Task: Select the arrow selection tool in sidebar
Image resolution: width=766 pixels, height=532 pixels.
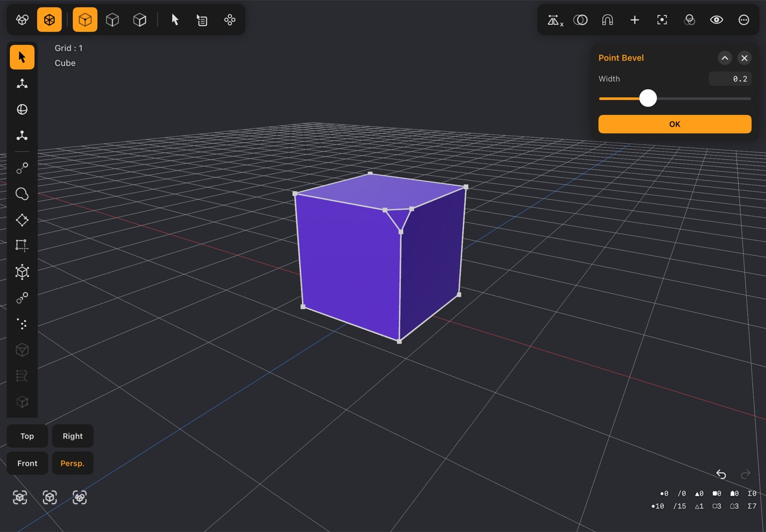Action: [x=22, y=57]
